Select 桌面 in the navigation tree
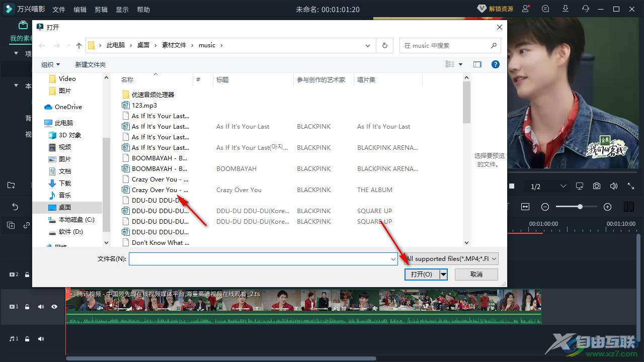 click(65, 207)
